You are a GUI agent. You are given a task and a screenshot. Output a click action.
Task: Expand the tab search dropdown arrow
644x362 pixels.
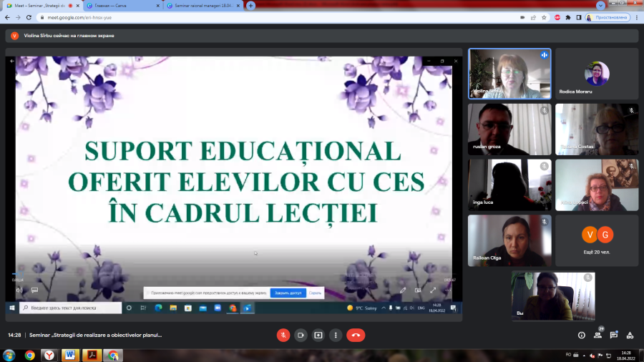pyautogui.click(x=600, y=5)
